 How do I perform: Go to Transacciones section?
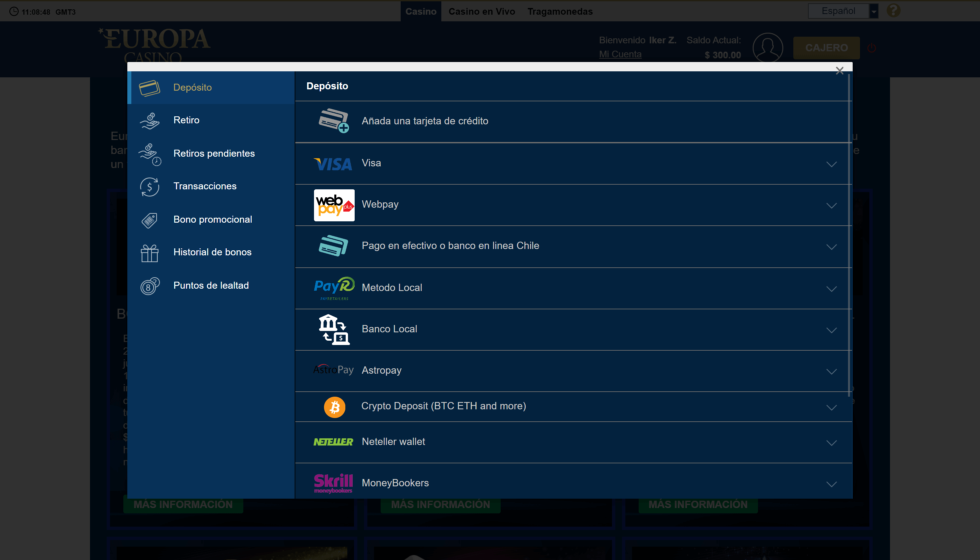(211, 187)
